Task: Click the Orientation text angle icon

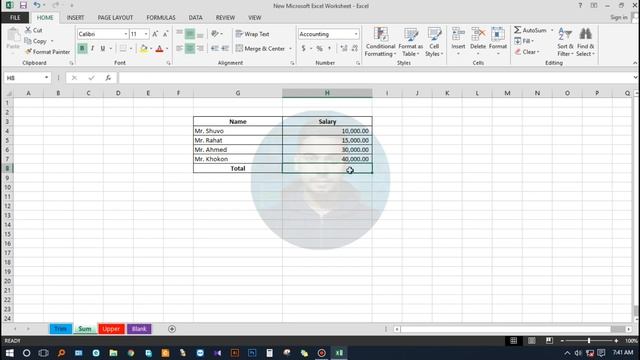Action: (x=215, y=34)
